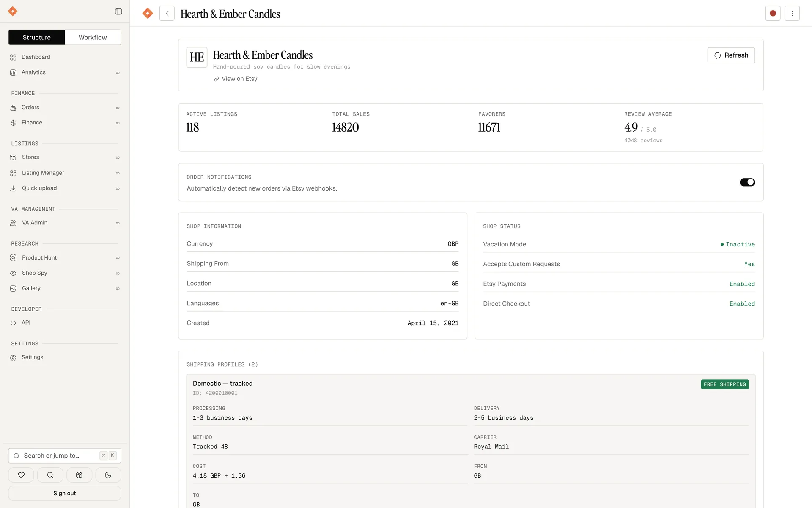
Task: Click the shipping profile ID 4200010001
Action: click(x=215, y=393)
